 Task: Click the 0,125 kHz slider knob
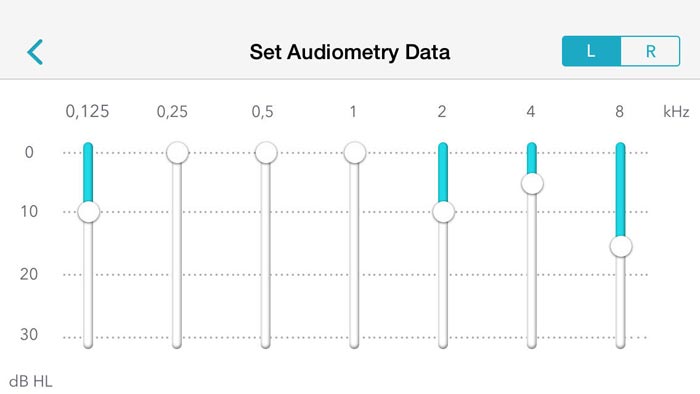[88, 212]
